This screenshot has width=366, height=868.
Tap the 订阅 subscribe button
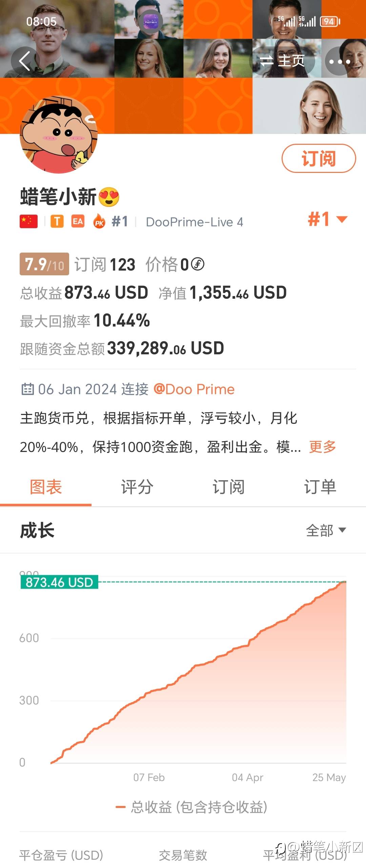(319, 158)
